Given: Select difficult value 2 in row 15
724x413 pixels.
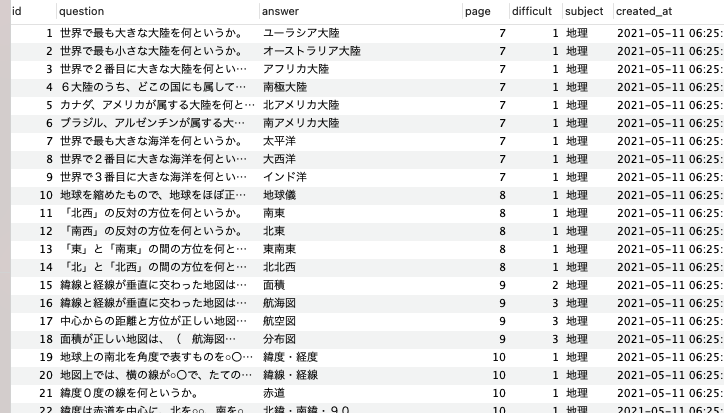Looking at the screenshot, I should [555, 285].
